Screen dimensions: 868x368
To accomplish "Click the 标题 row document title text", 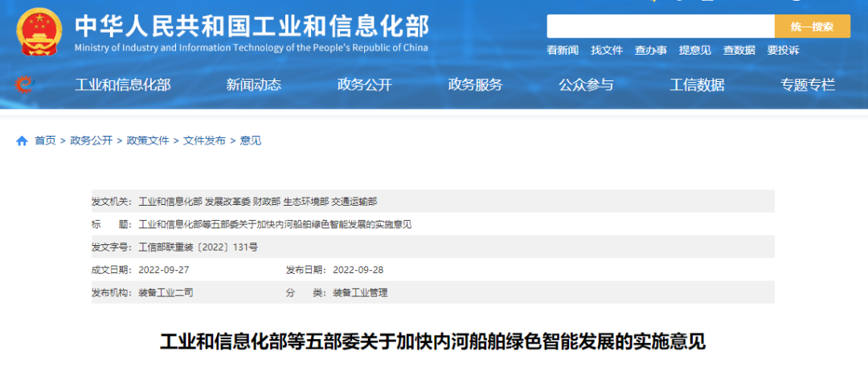I will click(x=275, y=224).
